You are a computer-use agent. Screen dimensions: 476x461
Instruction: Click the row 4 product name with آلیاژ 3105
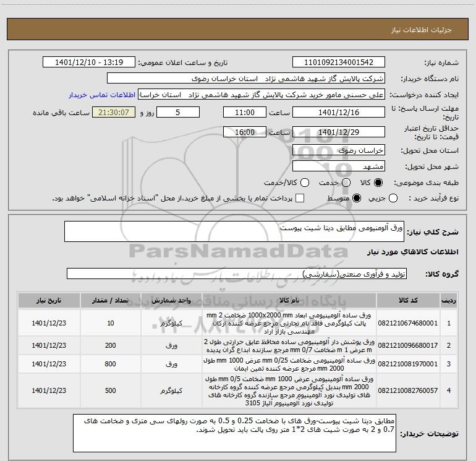(x=289, y=390)
